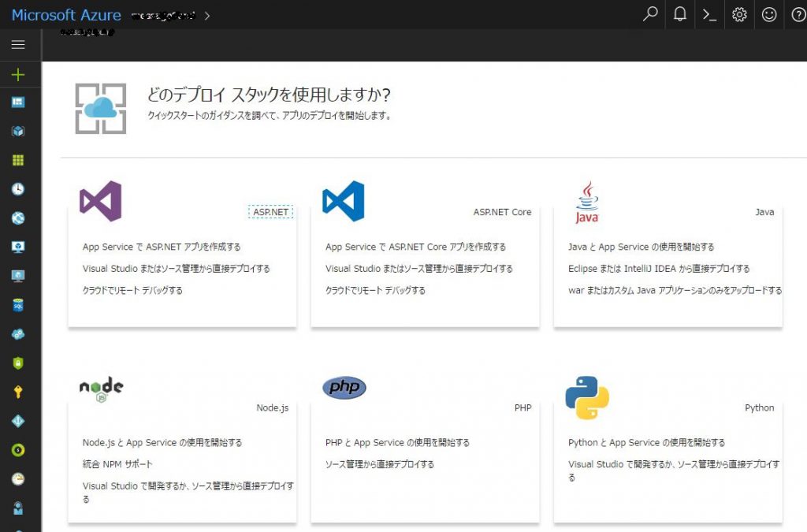
Task: Click the help question mark icon
Action: pyautogui.click(x=798, y=14)
